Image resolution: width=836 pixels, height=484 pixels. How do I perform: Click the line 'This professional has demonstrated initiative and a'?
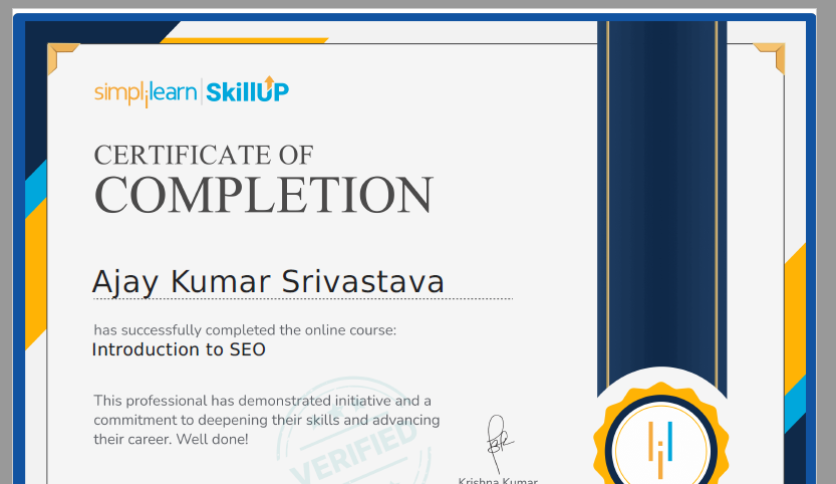(262, 401)
